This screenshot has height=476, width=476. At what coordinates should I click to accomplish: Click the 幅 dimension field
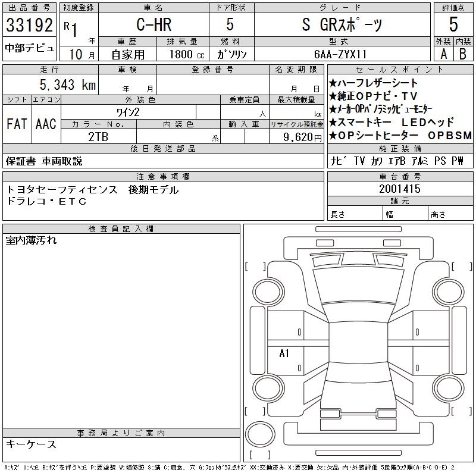click(406, 213)
